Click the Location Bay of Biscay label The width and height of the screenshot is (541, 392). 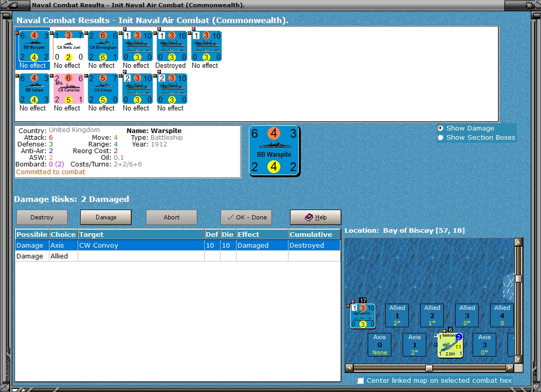pos(405,231)
